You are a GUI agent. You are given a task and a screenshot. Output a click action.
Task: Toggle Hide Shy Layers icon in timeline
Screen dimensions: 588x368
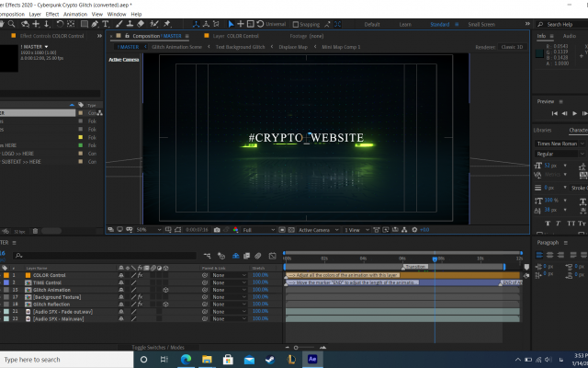(236, 256)
